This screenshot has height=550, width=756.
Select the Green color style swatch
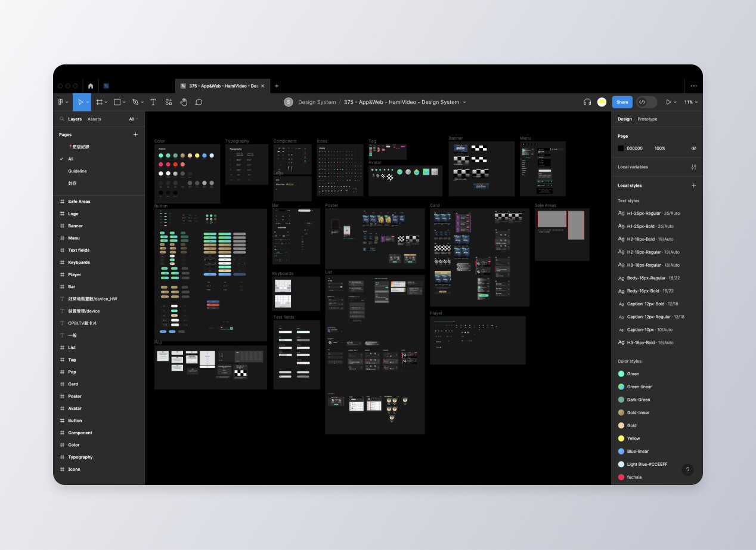[x=621, y=373]
